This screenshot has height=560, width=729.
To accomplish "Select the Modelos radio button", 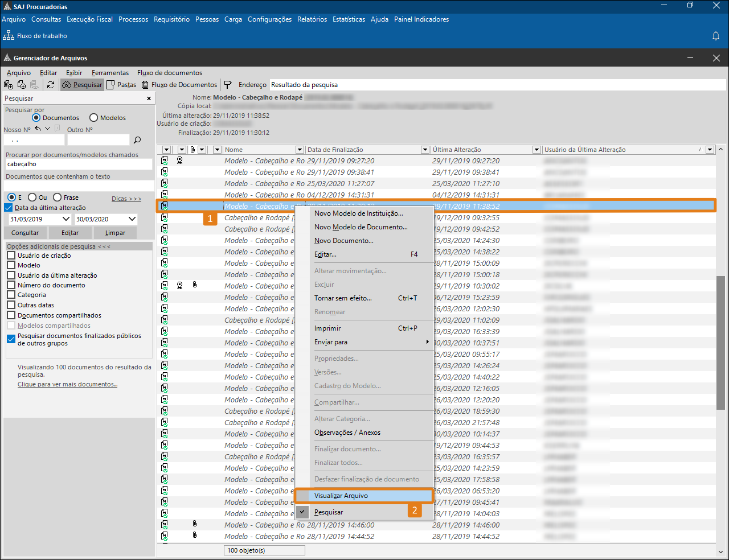I will tap(94, 118).
